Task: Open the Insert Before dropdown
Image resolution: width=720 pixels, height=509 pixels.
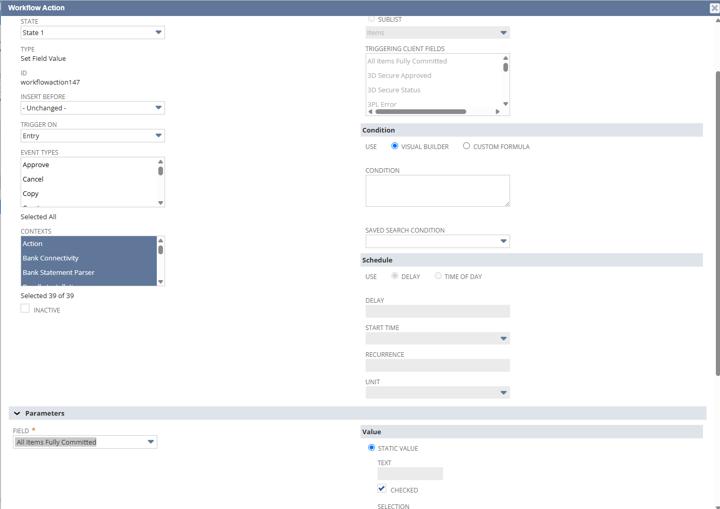Action: pos(92,108)
